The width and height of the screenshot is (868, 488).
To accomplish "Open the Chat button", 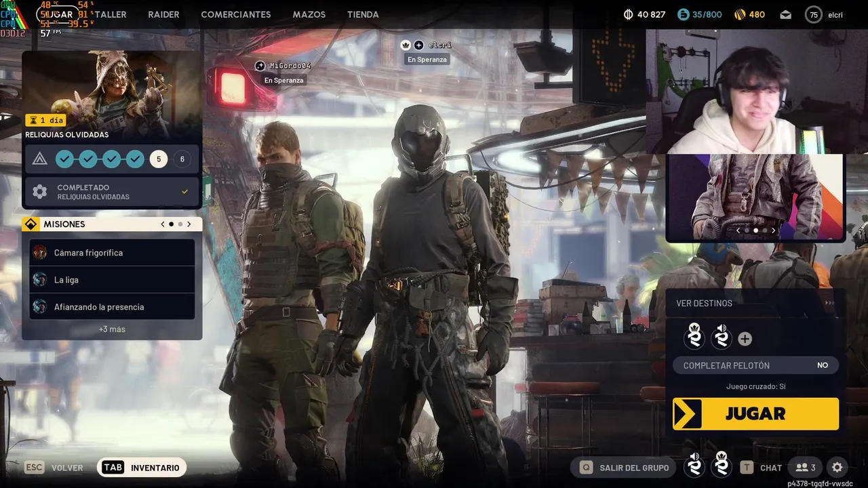I will [x=762, y=468].
